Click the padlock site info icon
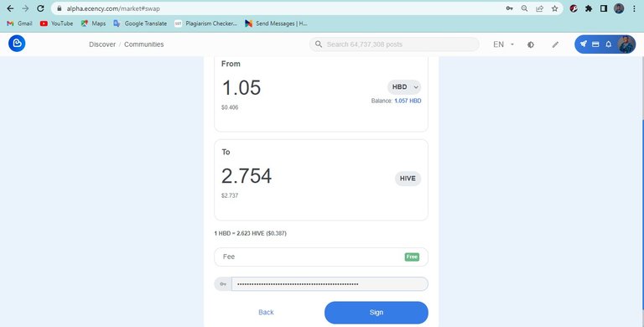 (60, 8)
